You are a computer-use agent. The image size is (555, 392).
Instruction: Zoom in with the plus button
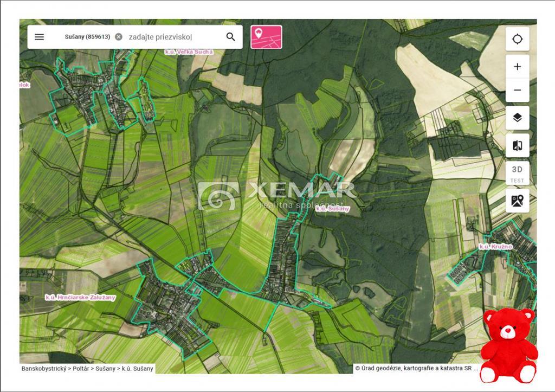pyautogui.click(x=518, y=67)
